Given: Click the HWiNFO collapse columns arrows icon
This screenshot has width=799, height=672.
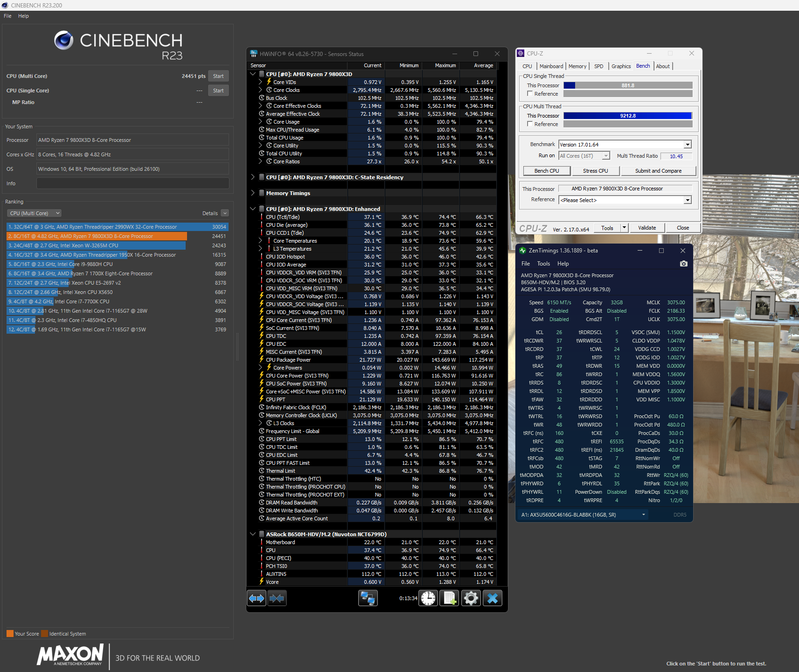Looking at the screenshot, I should tap(277, 598).
